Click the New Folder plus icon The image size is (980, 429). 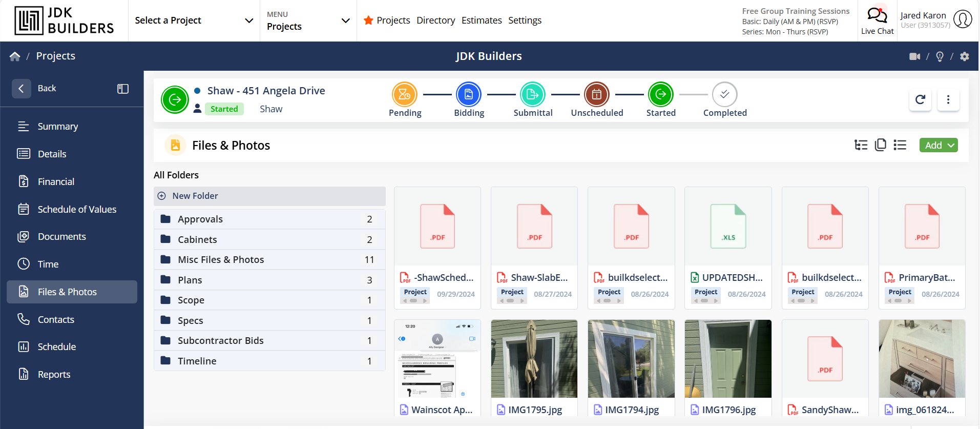pyautogui.click(x=162, y=196)
